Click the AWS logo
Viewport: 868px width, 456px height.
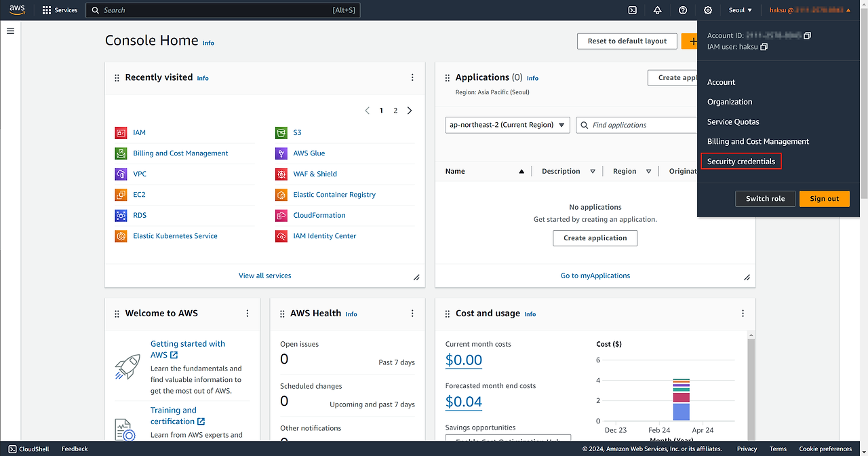coord(17,9)
